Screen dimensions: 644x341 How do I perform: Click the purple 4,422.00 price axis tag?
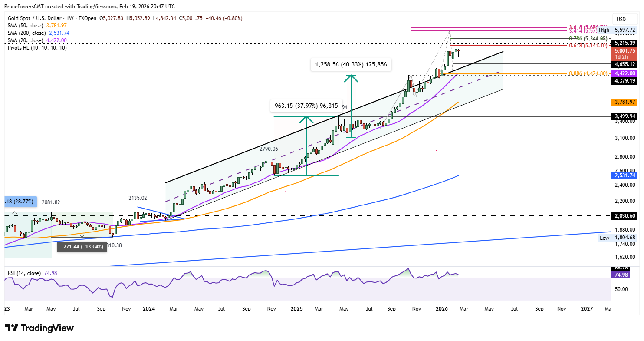tap(625, 73)
